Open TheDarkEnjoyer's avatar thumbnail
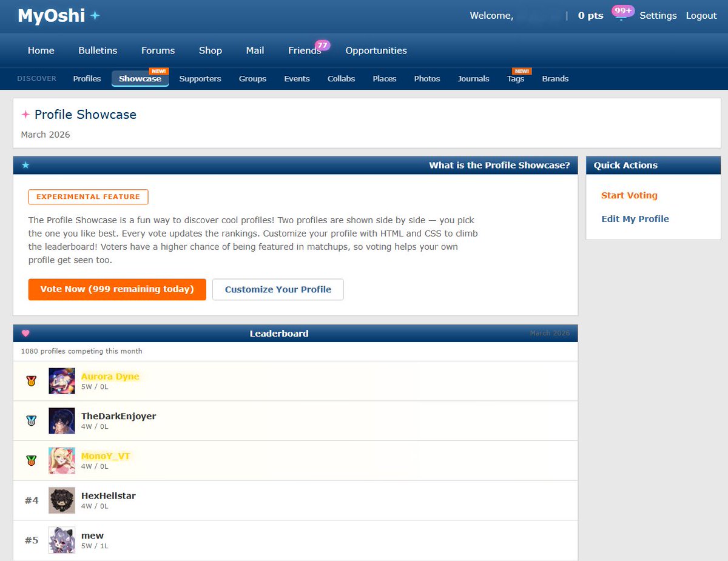 pyautogui.click(x=62, y=421)
